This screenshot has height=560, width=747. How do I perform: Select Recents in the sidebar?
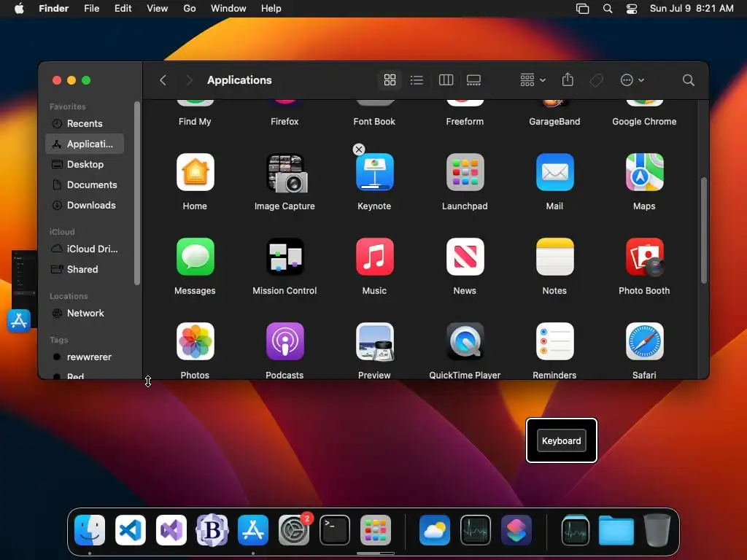85,123
